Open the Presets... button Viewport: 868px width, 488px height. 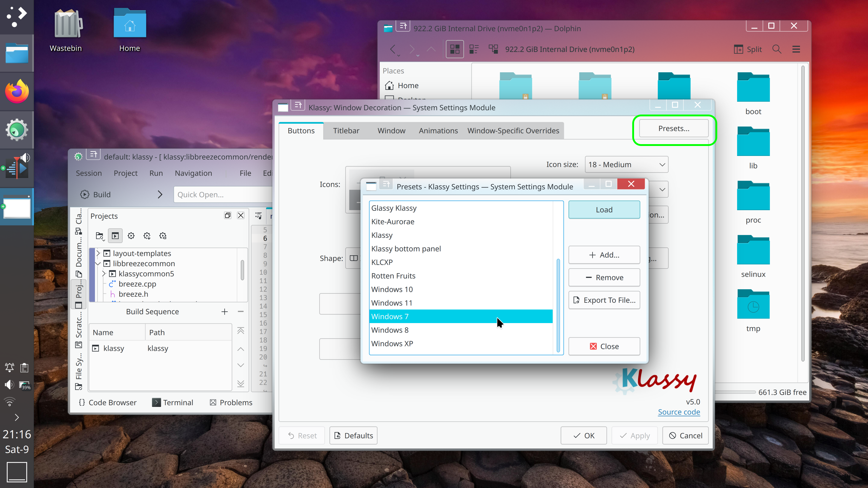(674, 128)
